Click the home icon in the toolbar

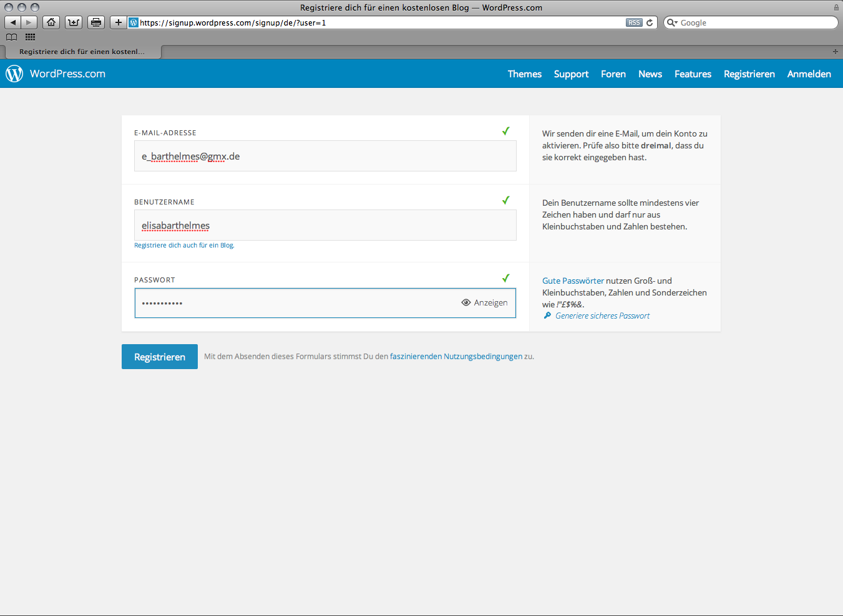pos(51,22)
